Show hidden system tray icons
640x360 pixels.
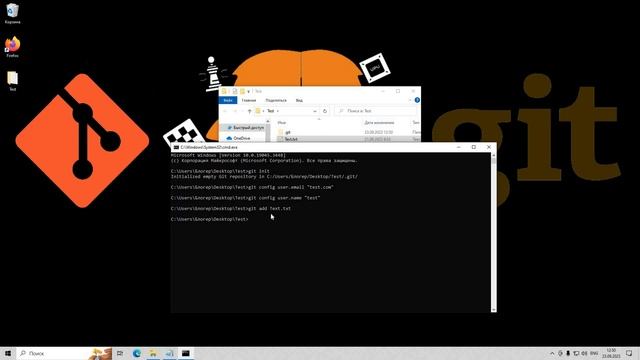(552, 353)
